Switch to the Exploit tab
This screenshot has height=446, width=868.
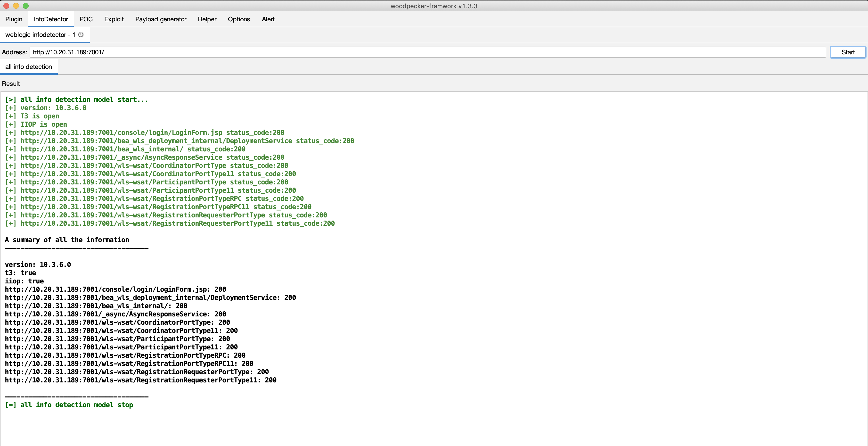(114, 19)
